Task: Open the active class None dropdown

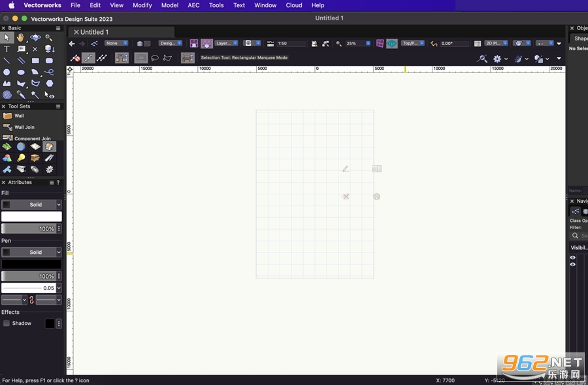Action: [x=116, y=43]
